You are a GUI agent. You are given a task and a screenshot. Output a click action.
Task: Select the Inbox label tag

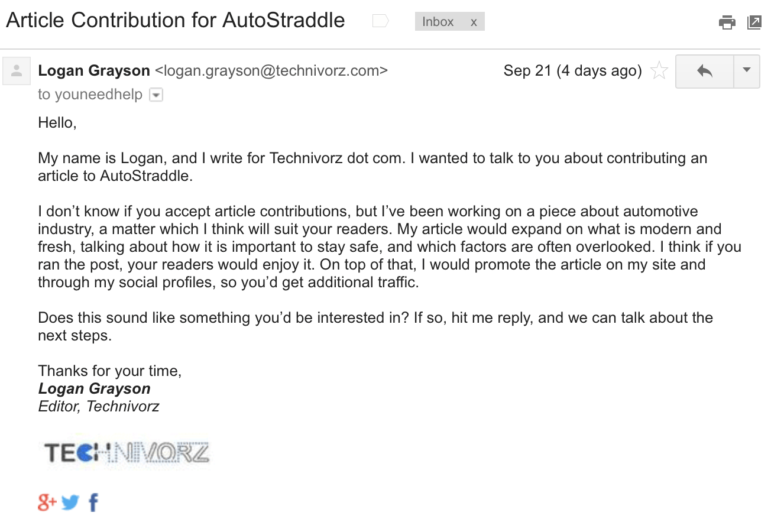438,22
